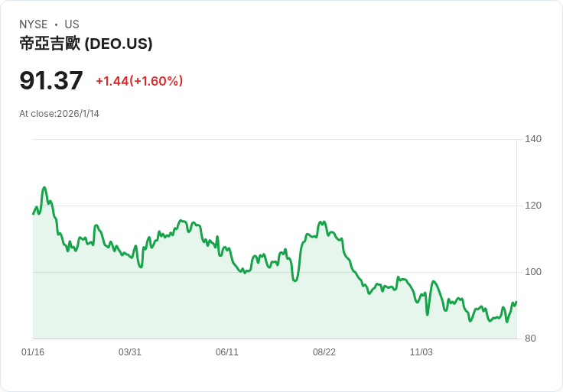563x392 pixels.
Task: Click the 03/31 x-axis date label
Action: tap(130, 352)
